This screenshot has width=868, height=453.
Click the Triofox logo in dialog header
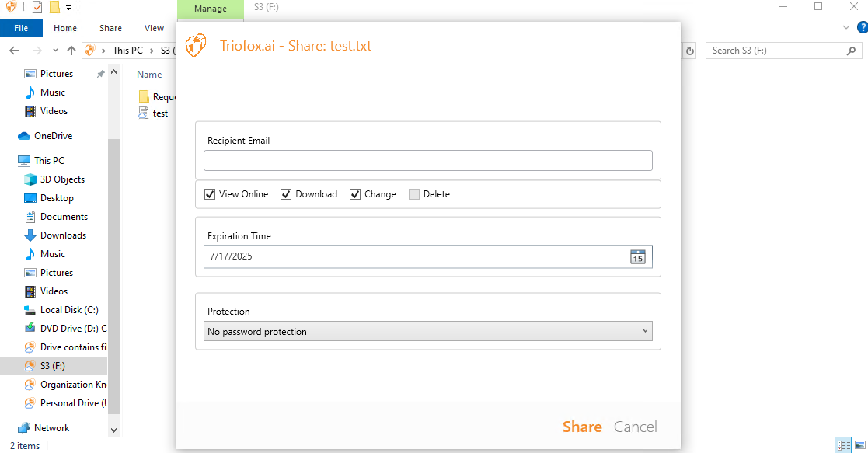click(x=195, y=45)
